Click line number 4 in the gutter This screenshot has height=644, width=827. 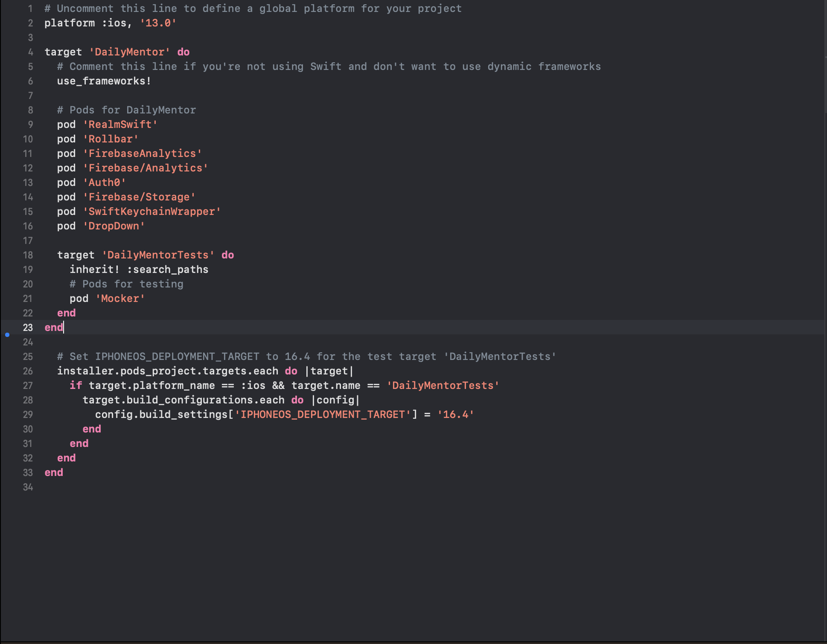click(30, 52)
